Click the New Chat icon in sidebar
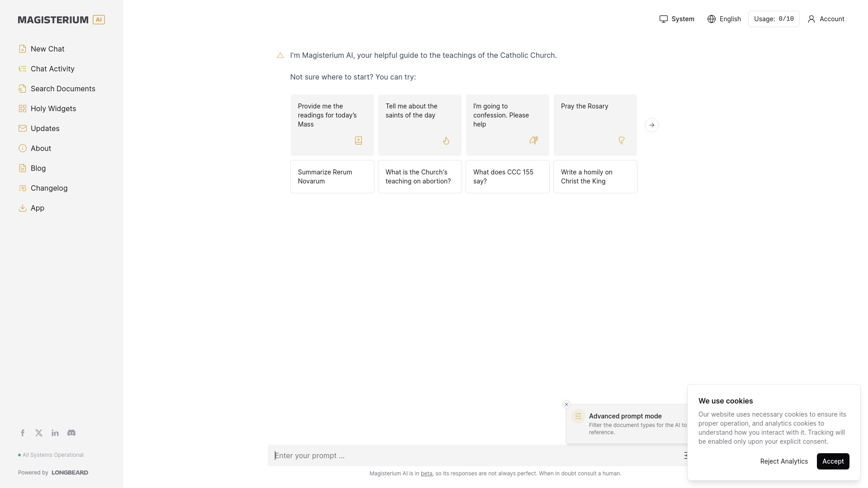This screenshot has height=488, width=868. coord(22,49)
